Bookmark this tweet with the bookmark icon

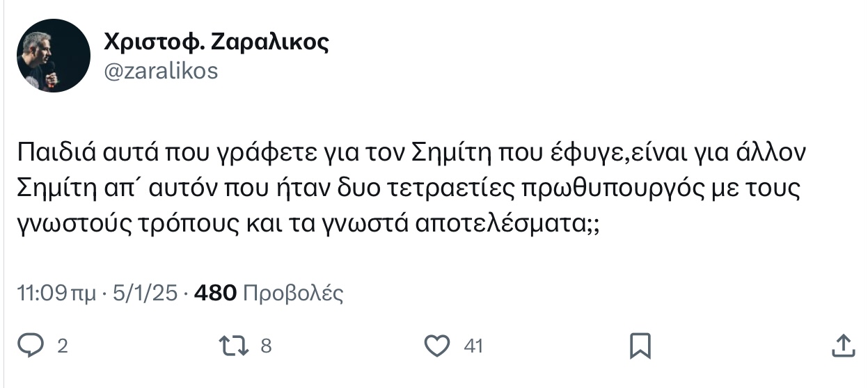pos(640,346)
